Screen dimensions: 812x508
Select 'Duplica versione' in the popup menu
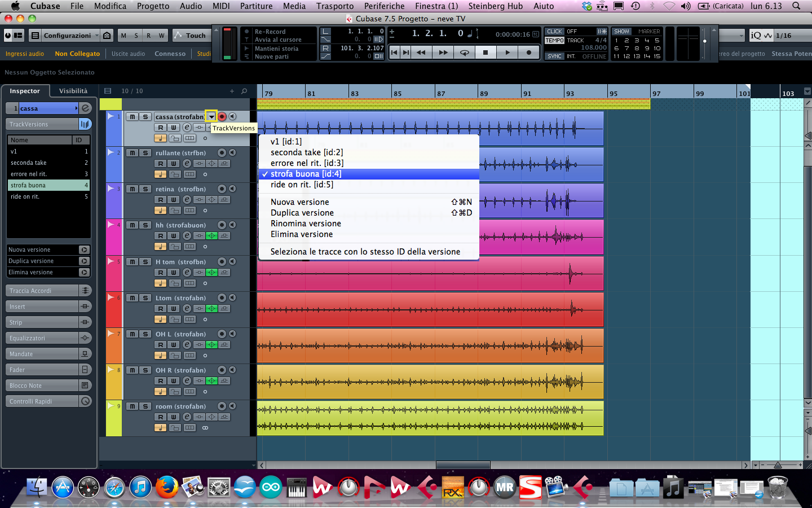369,213
